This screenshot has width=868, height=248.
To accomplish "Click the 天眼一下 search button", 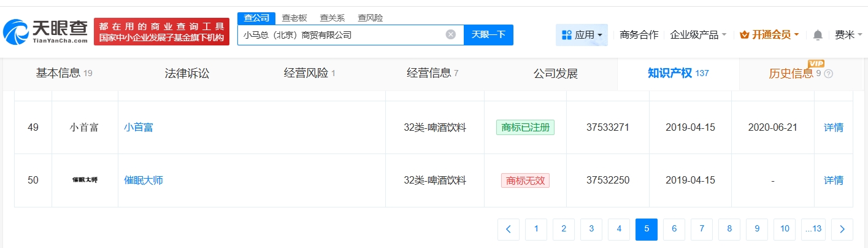I will (x=488, y=35).
